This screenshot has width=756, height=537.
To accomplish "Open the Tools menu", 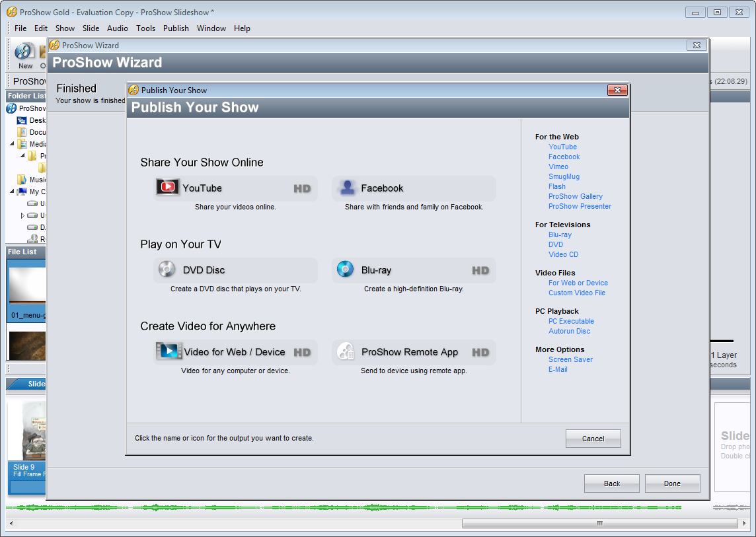I will pyautogui.click(x=145, y=28).
